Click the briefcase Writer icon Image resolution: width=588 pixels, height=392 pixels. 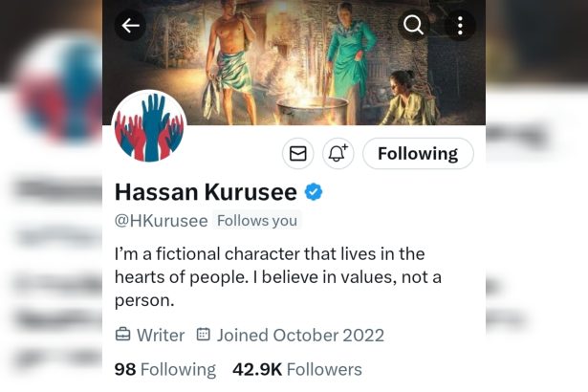pos(123,335)
